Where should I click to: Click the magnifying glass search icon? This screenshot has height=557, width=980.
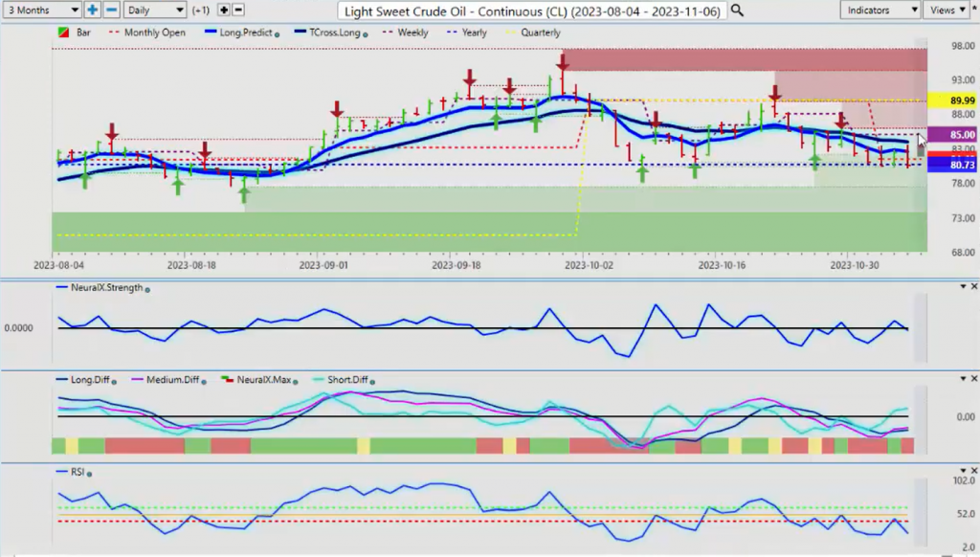pos(738,11)
